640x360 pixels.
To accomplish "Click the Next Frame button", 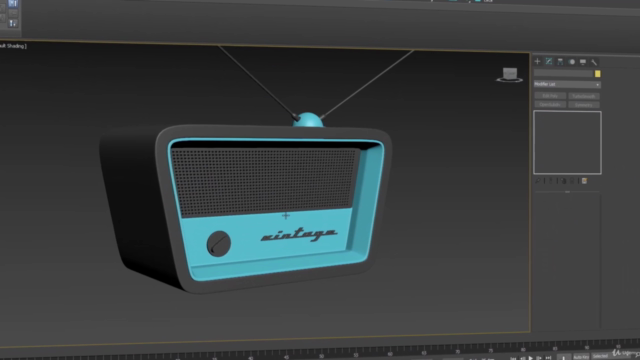I will point(539,358).
